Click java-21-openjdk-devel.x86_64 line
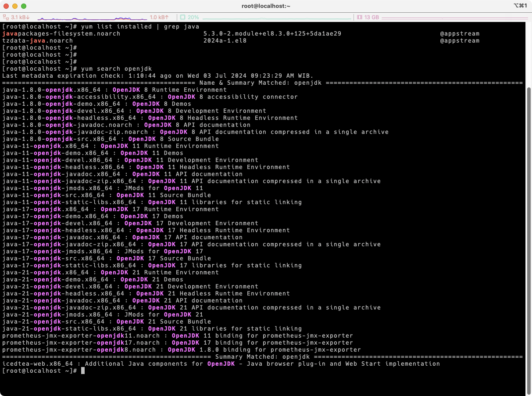 point(130,286)
